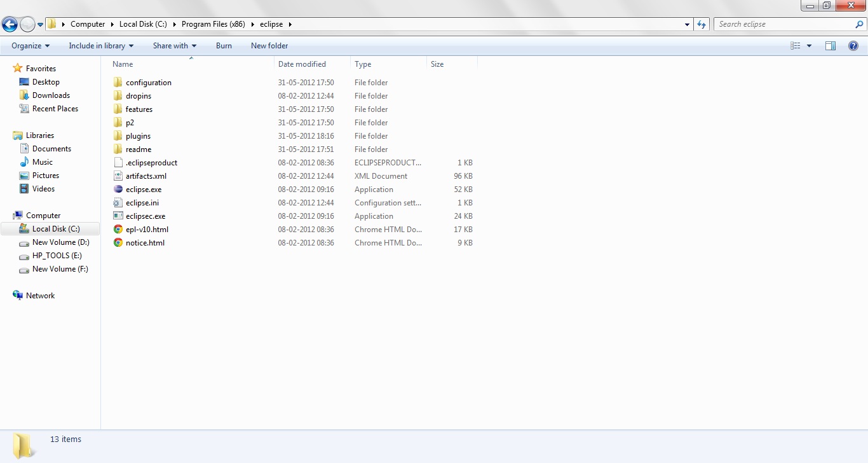Viewport: 868px width, 463px height.
Task: Click eclipse segment in address breadcrumb
Action: tap(271, 24)
